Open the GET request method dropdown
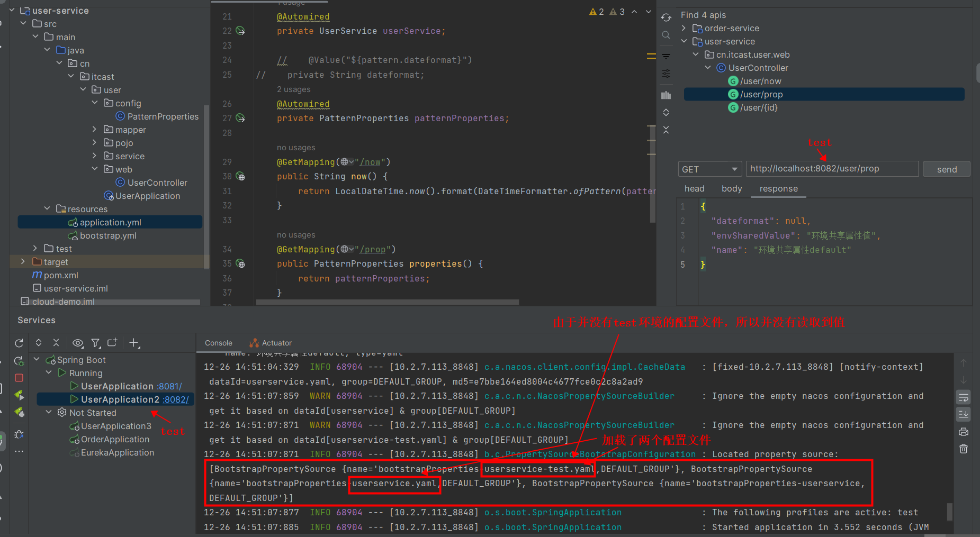The width and height of the screenshot is (980, 537). pos(709,169)
